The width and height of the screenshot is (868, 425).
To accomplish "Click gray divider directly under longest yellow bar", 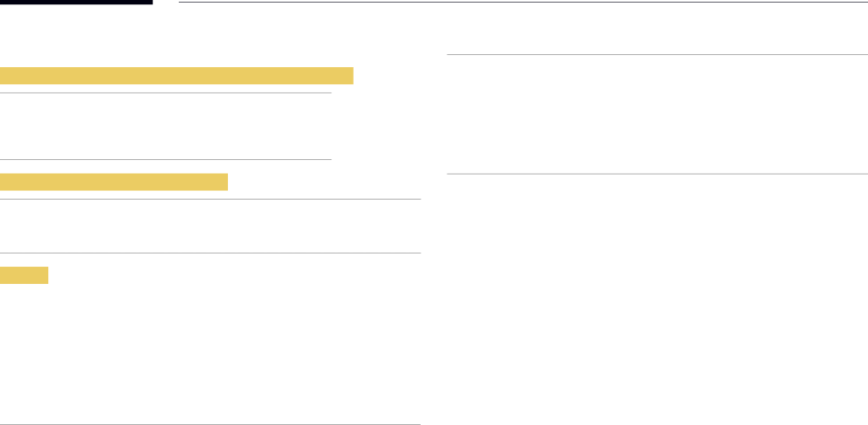I will 165,93.
